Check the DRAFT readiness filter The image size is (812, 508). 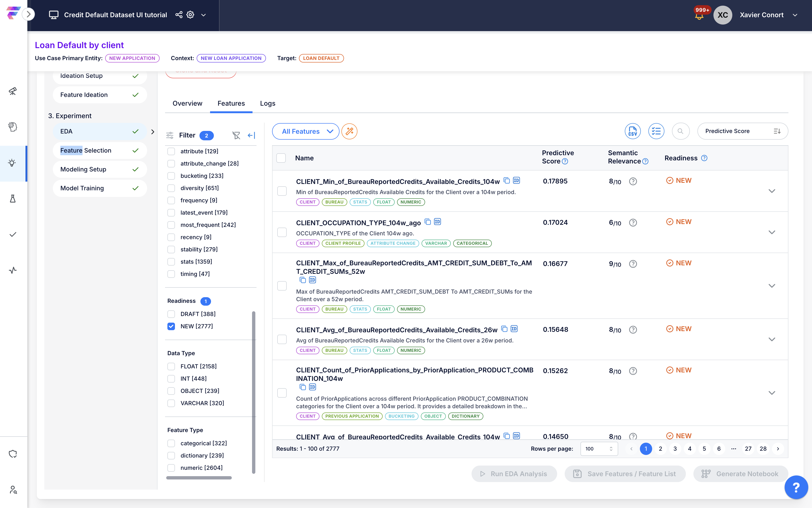point(171,314)
